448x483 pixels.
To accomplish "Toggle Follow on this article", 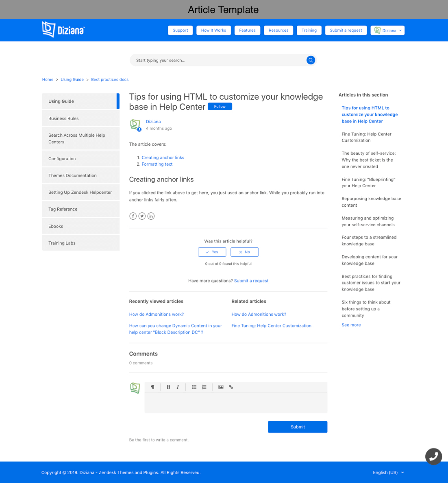I will (220, 107).
